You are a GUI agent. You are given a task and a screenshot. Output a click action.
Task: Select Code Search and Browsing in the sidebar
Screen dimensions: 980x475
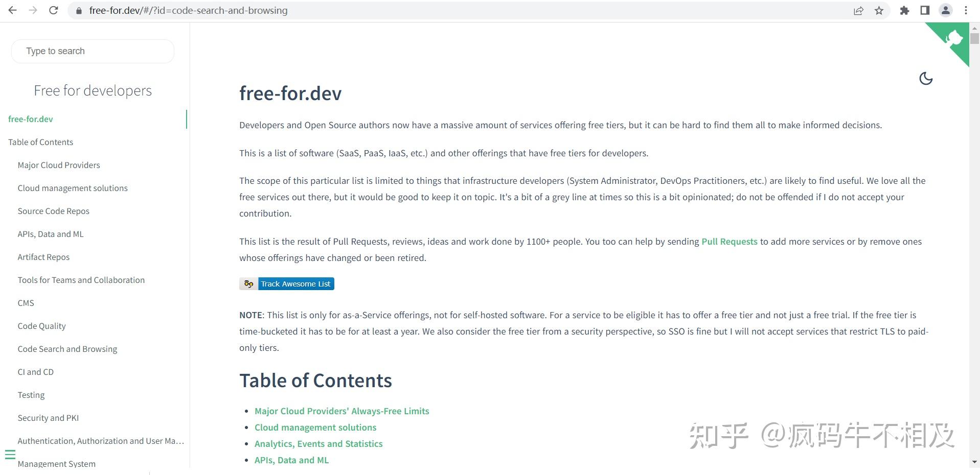67,349
